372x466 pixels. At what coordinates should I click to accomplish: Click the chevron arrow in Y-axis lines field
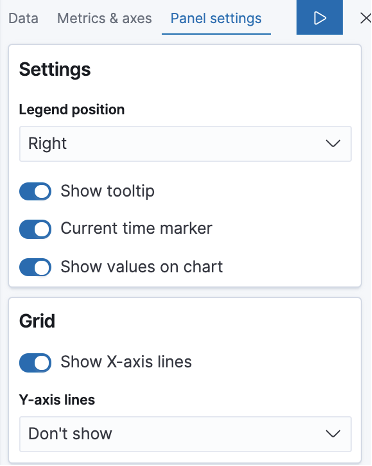(333, 434)
